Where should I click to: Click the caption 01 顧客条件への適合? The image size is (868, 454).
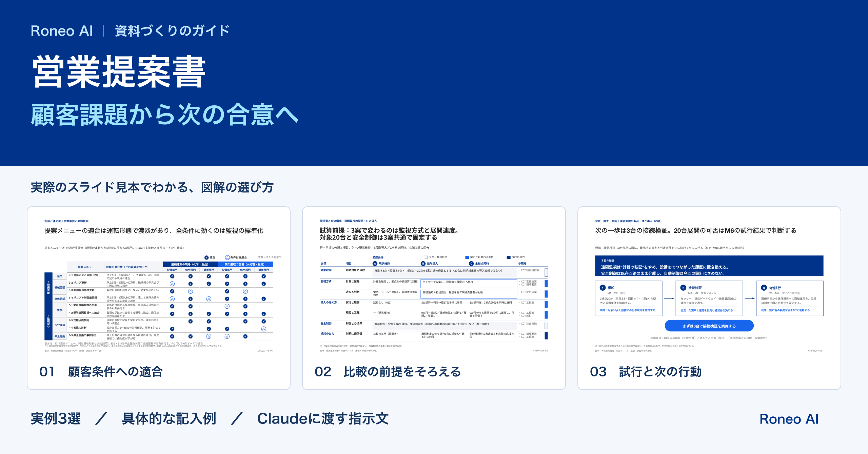(x=101, y=372)
